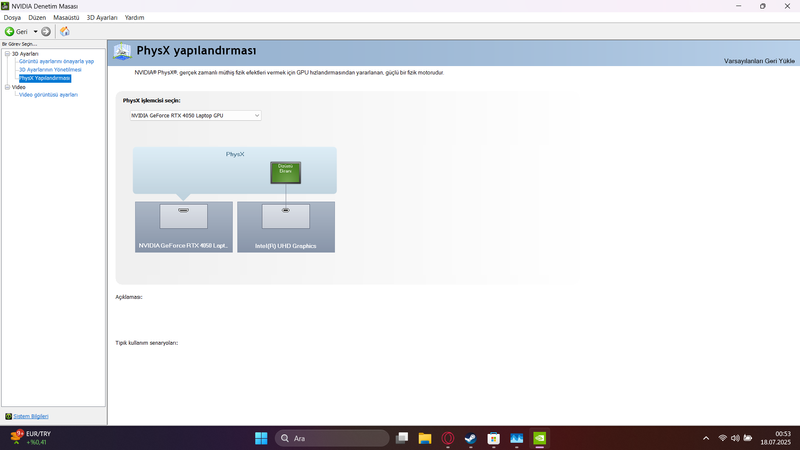Click the PhysX header icon
This screenshot has width=800, height=450.
click(122, 52)
